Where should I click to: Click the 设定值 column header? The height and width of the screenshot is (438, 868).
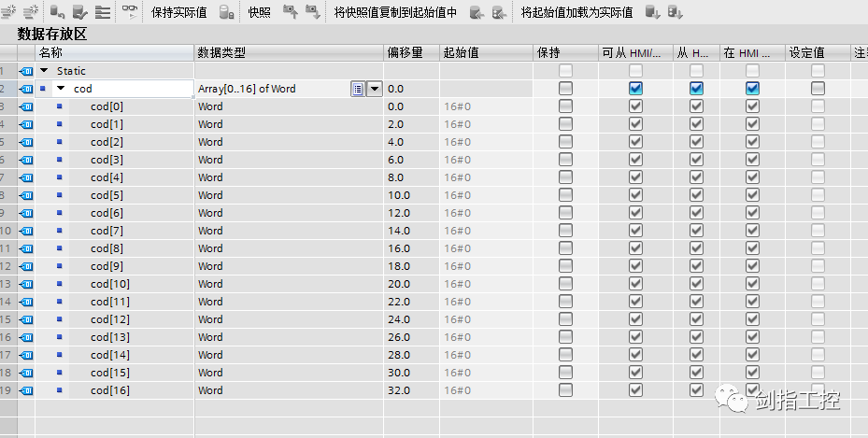818,53
